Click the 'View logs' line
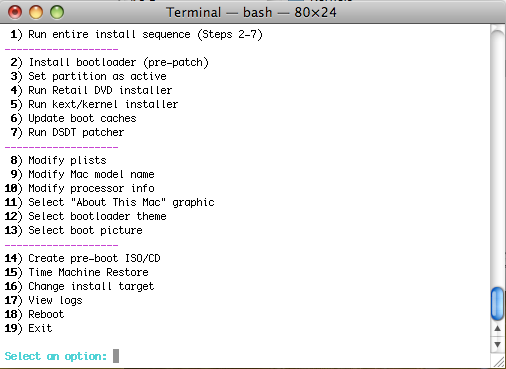 (x=43, y=300)
